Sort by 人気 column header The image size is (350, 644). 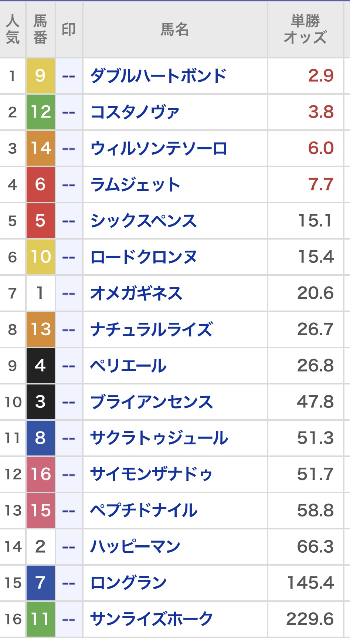[13, 30]
